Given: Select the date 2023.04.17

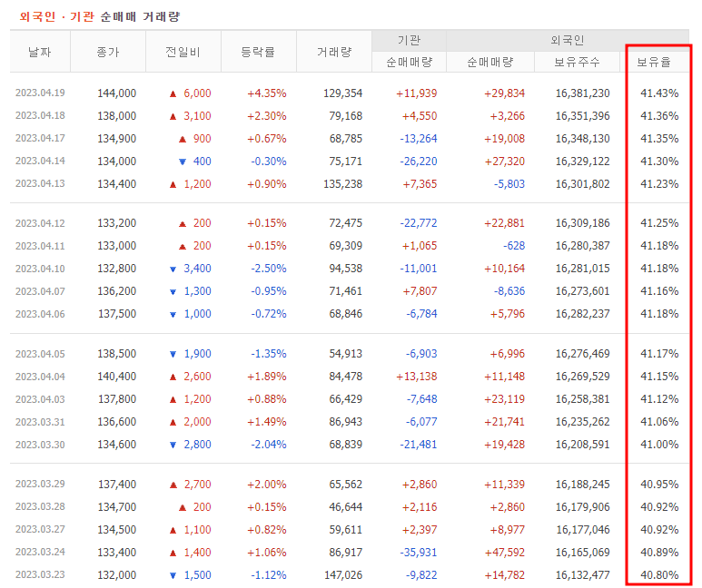Looking at the screenshot, I should tap(40, 138).
